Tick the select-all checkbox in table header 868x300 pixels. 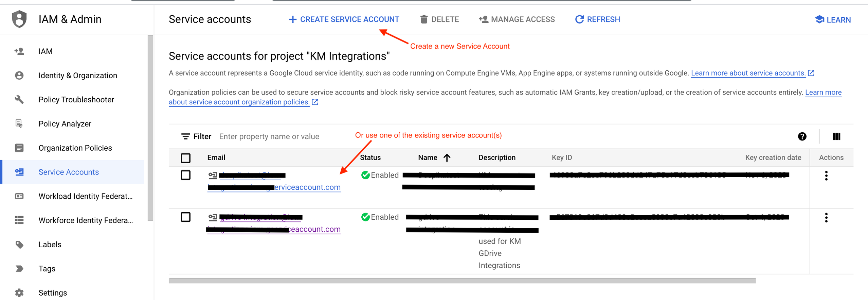coord(185,158)
